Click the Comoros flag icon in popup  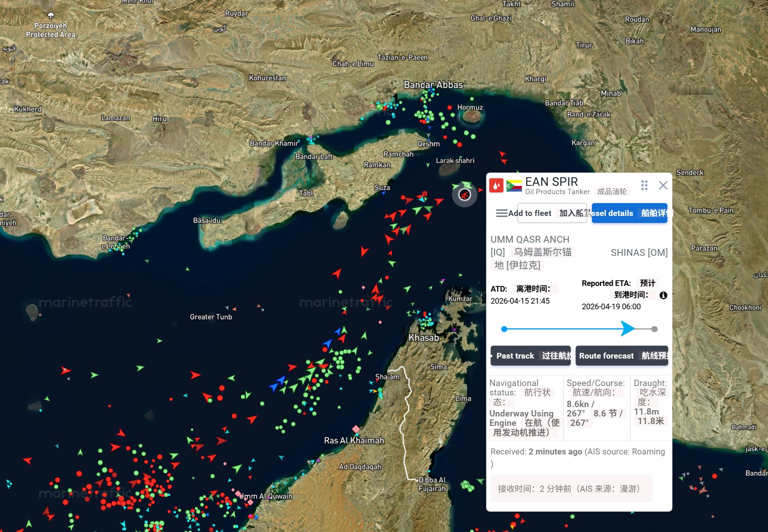(x=514, y=185)
